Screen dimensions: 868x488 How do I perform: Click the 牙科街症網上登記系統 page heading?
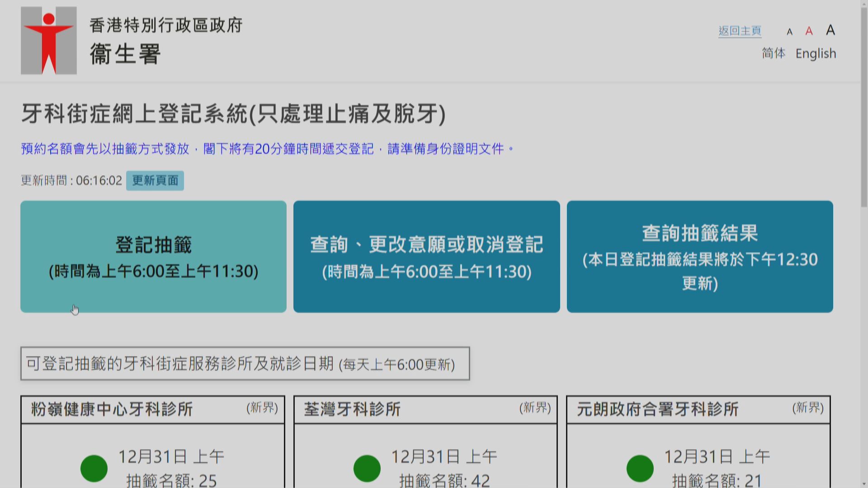tap(233, 113)
